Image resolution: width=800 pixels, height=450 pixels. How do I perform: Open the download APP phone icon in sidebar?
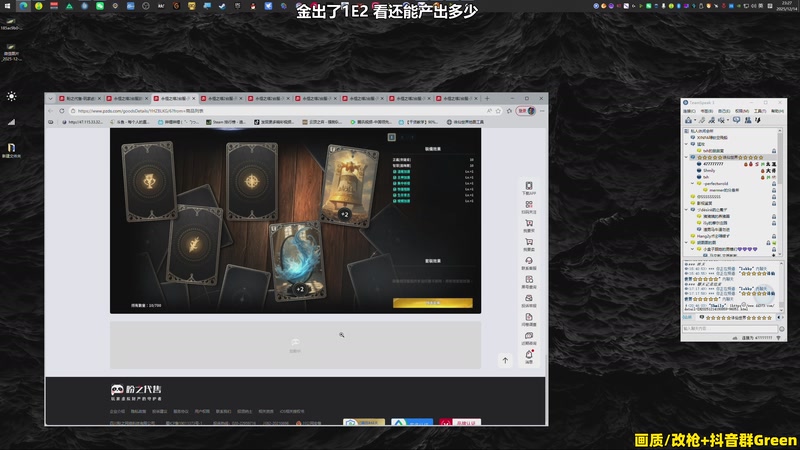coord(529,186)
